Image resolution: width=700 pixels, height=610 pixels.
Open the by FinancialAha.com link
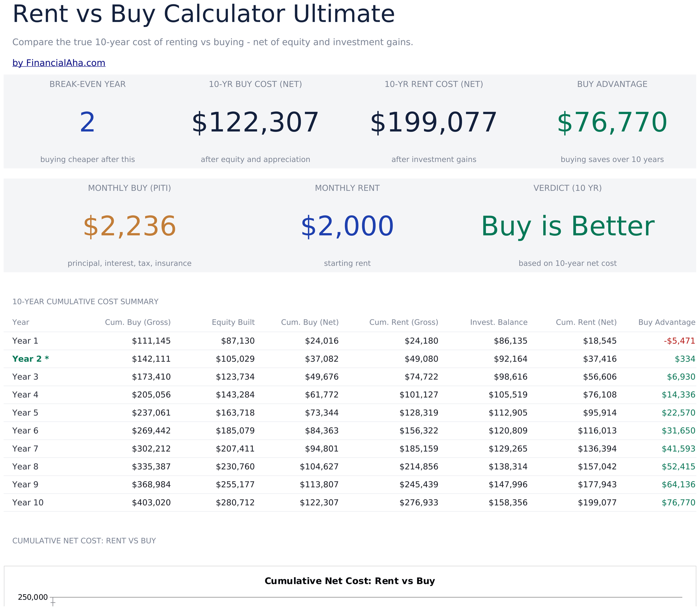(x=59, y=63)
